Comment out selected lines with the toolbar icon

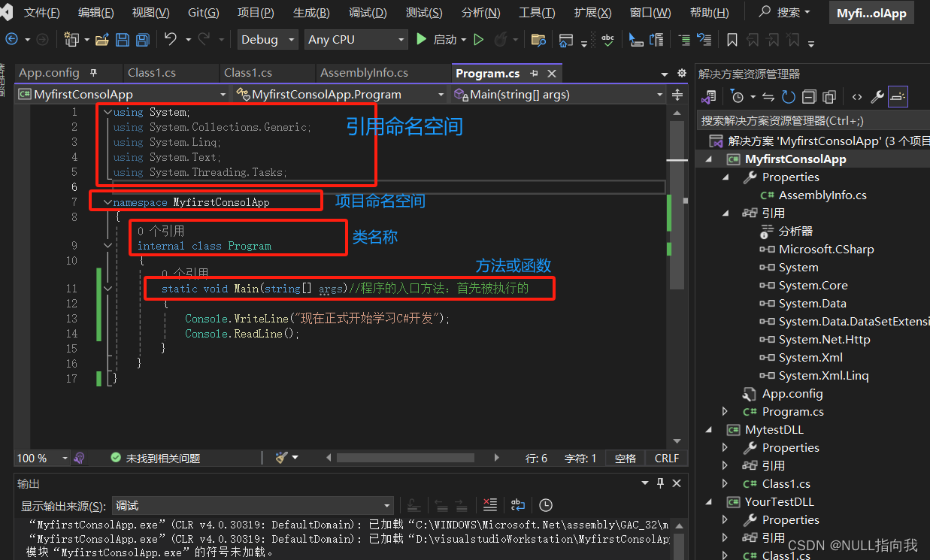point(684,39)
